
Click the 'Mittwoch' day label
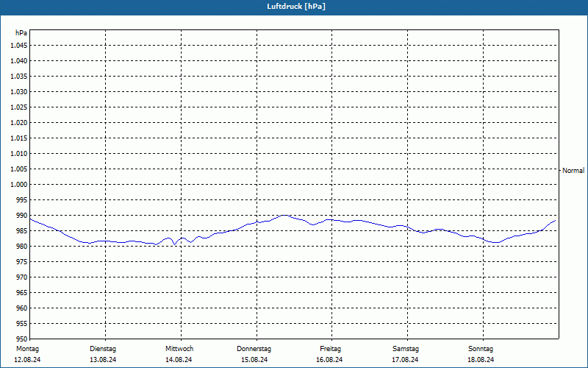[x=179, y=349]
